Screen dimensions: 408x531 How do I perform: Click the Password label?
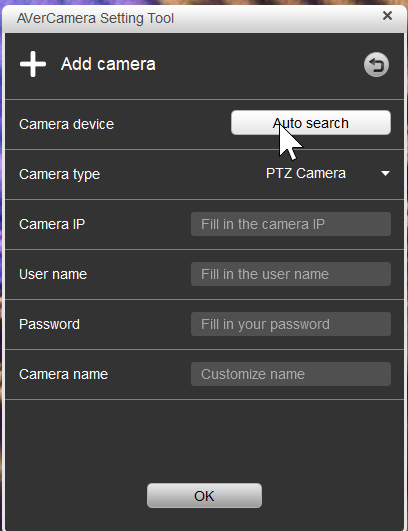(49, 324)
